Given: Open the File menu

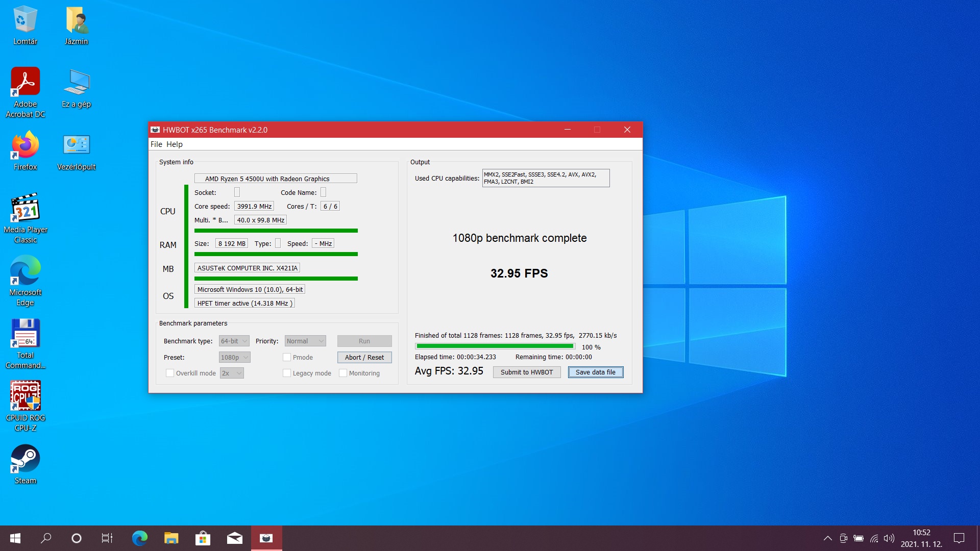Looking at the screenshot, I should tap(156, 144).
